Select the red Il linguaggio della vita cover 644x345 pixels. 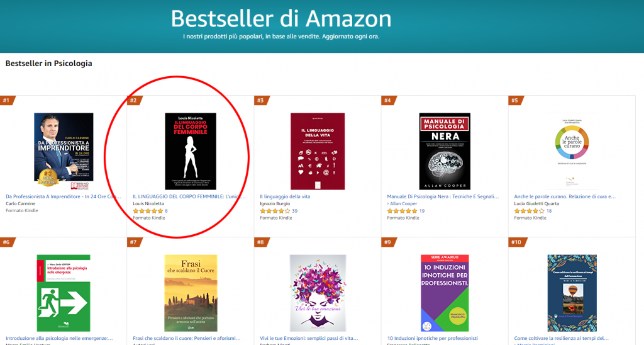pyautogui.click(x=318, y=151)
